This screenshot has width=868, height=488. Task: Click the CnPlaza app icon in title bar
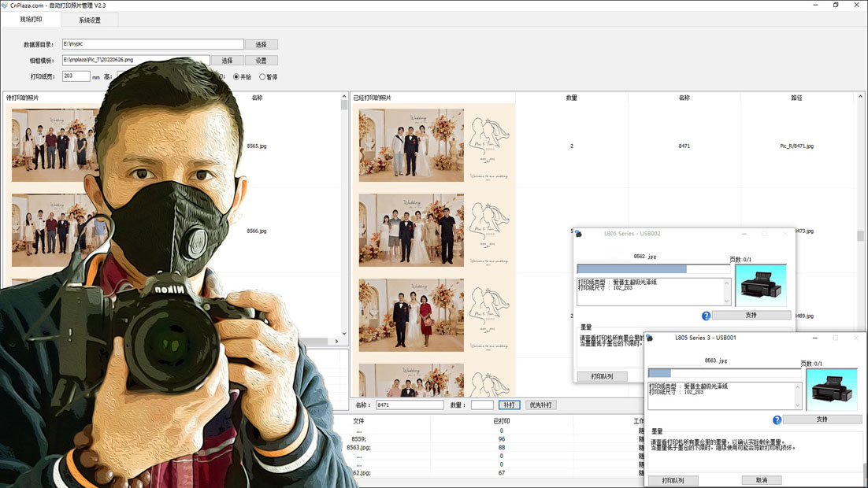point(5,6)
